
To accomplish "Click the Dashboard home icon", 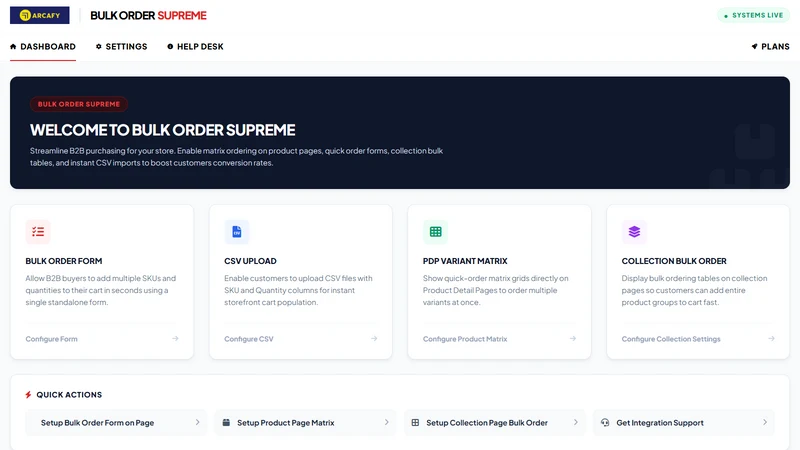I will pyautogui.click(x=13, y=46).
